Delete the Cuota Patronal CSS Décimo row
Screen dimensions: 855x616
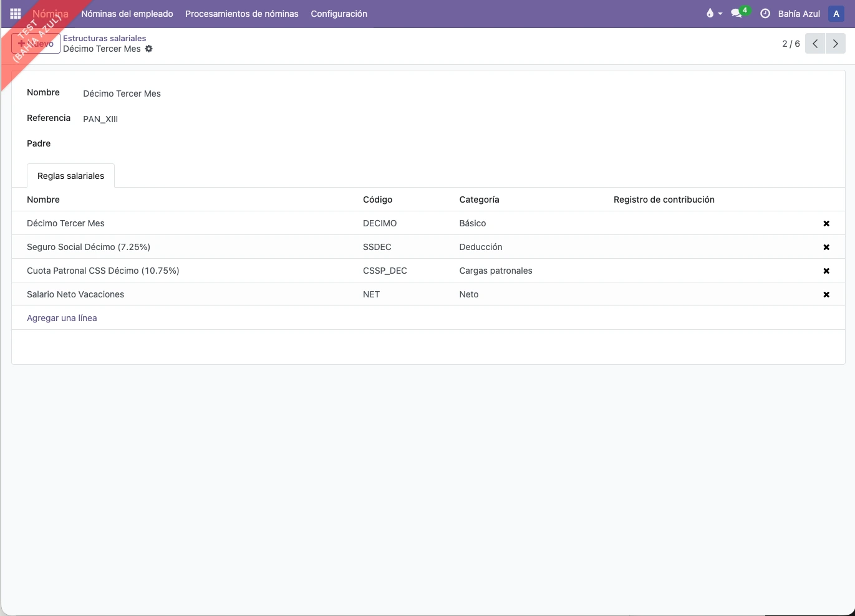point(826,271)
